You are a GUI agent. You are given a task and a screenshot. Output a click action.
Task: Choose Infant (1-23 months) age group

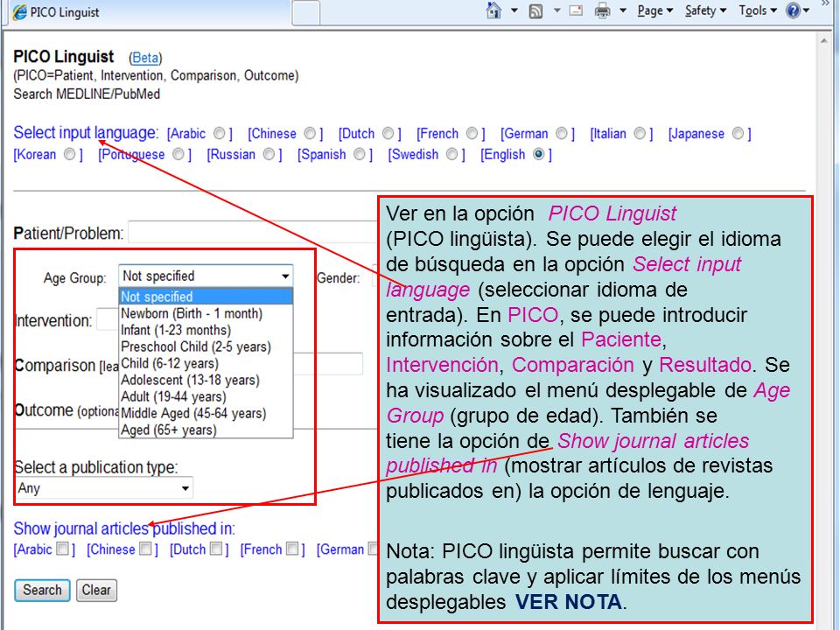(206, 330)
